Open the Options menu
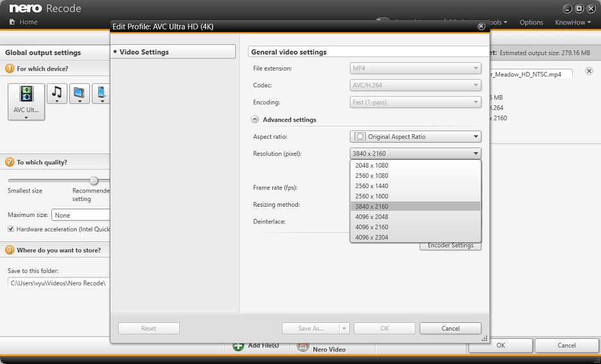 [x=531, y=22]
